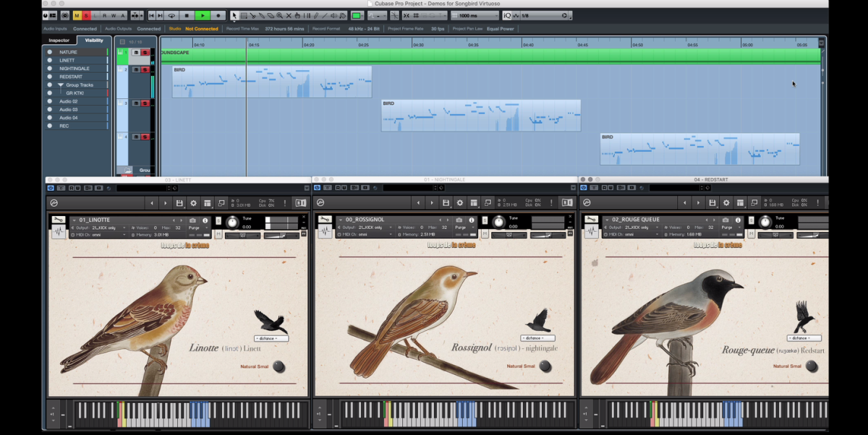Screen dimensions: 868x435
Task: Open settings gear in LINETT Kontakt window
Action: tap(193, 203)
